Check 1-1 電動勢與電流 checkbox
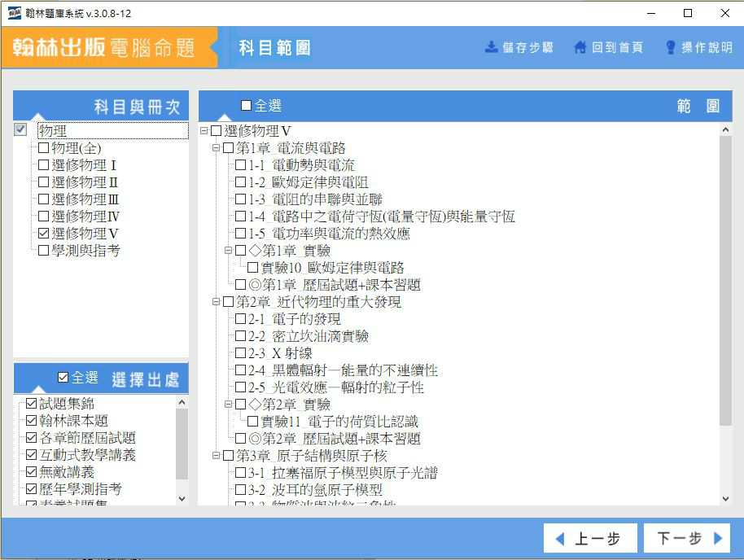 pyautogui.click(x=241, y=164)
